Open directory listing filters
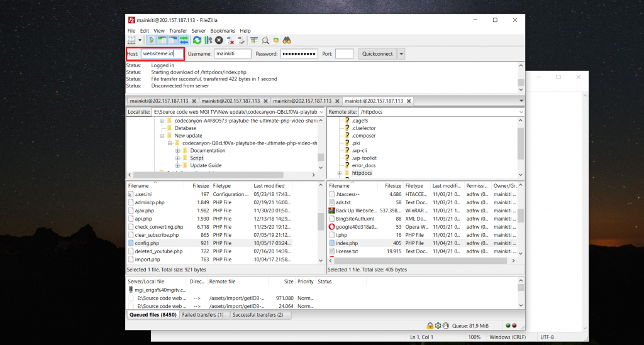Screen dimensions: 644x345 pos(254,40)
